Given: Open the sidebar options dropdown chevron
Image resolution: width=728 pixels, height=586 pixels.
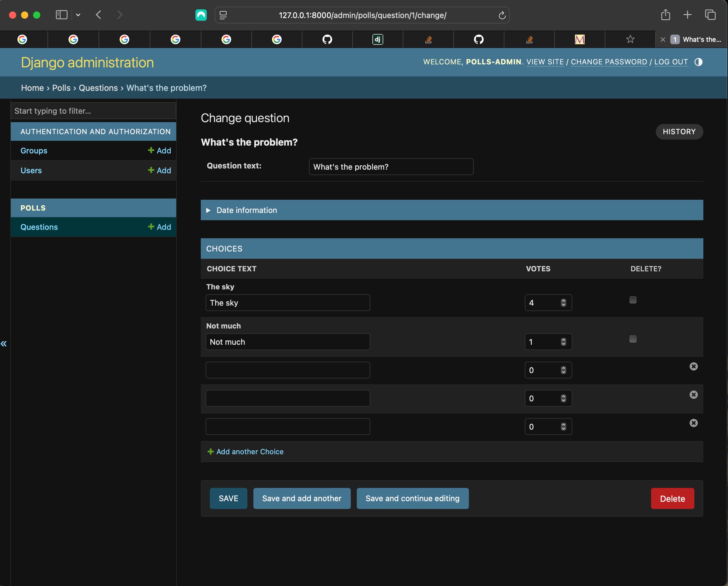Looking at the screenshot, I should click(x=78, y=15).
